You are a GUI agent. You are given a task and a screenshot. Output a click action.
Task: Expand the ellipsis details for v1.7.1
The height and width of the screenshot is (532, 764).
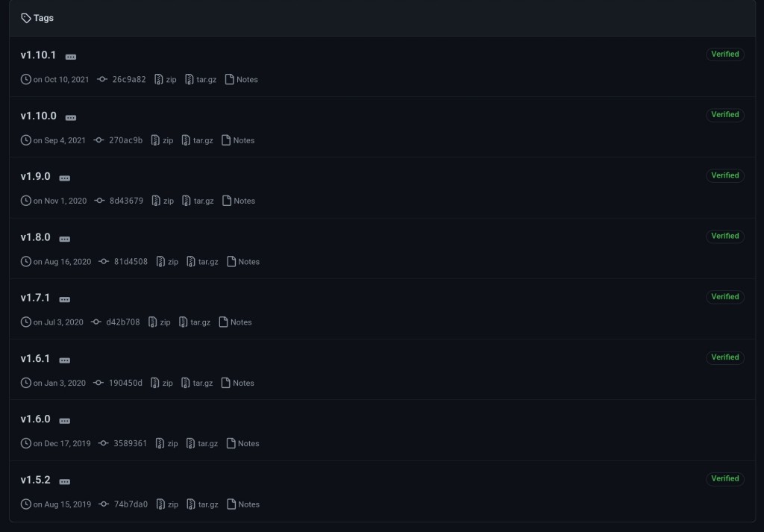(65, 300)
